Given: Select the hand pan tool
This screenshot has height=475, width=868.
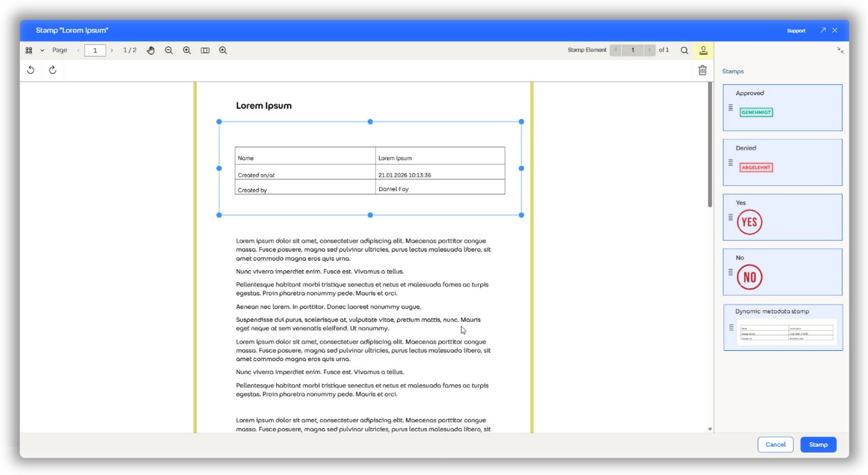Looking at the screenshot, I should 151,50.
